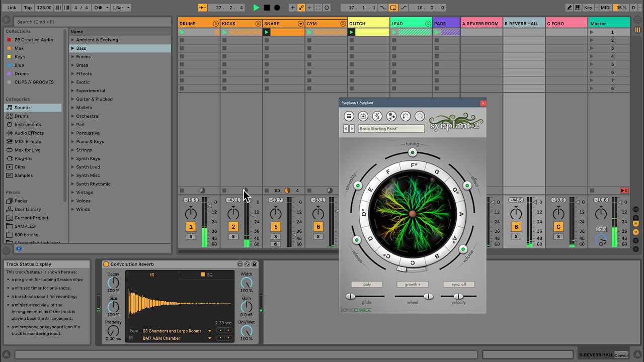Click the Key map mode button
Image resolution: width=644 pixels, height=362 pixels.
click(588, 8)
